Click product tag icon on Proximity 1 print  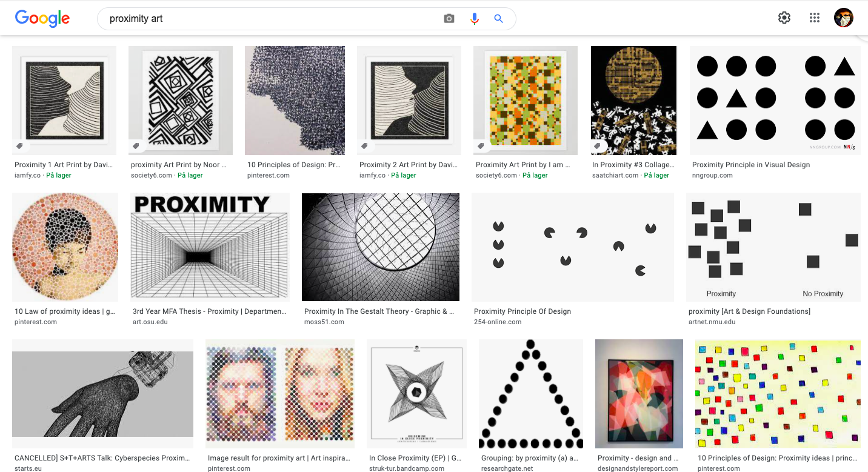20,146
